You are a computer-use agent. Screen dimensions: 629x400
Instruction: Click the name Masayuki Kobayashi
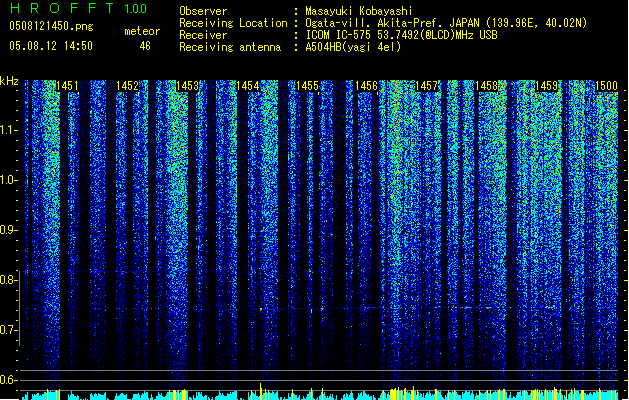coord(359,11)
